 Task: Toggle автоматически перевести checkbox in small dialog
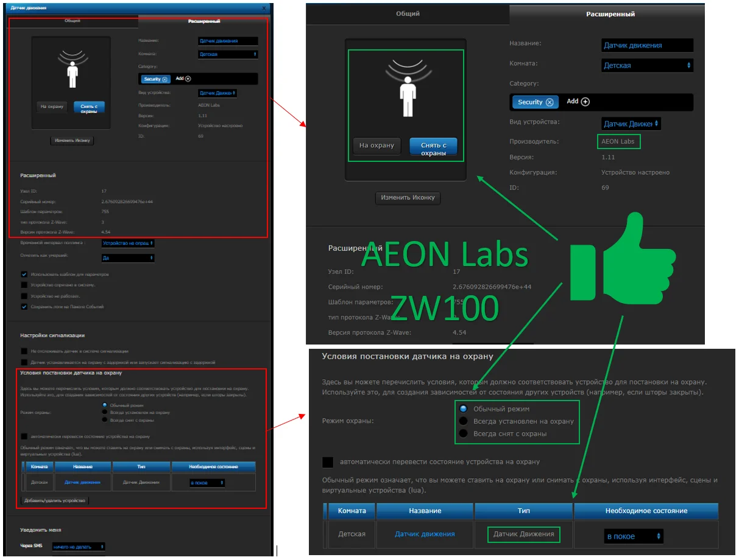coord(24,436)
